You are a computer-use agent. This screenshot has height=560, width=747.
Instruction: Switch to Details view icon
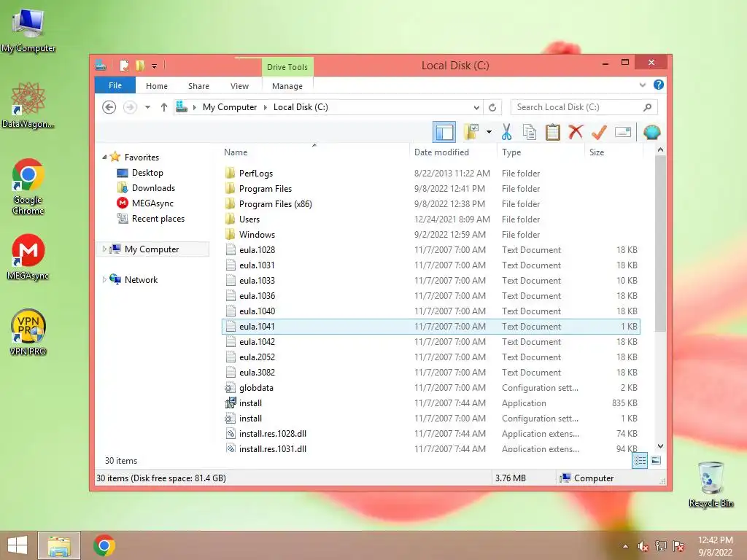tap(640, 461)
